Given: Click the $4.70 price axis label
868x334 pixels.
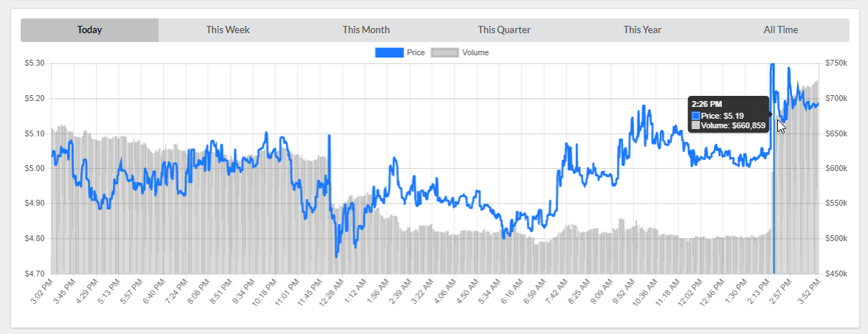Looking at the screenshot, I should coord(35,274).
